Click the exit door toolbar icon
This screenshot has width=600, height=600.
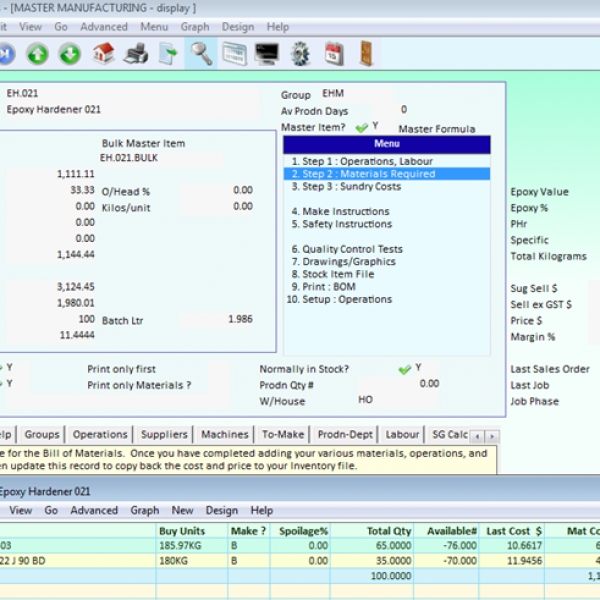click(366, 54)
